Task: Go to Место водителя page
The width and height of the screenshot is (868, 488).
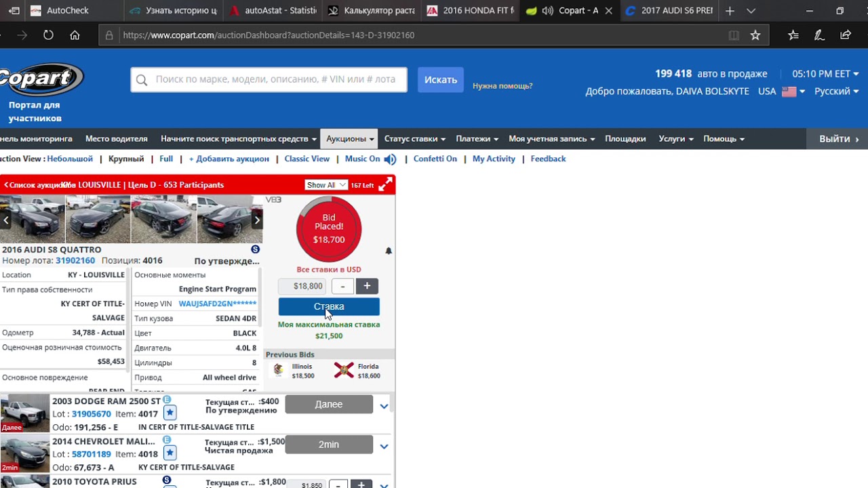Action: (x=117, y=139)
